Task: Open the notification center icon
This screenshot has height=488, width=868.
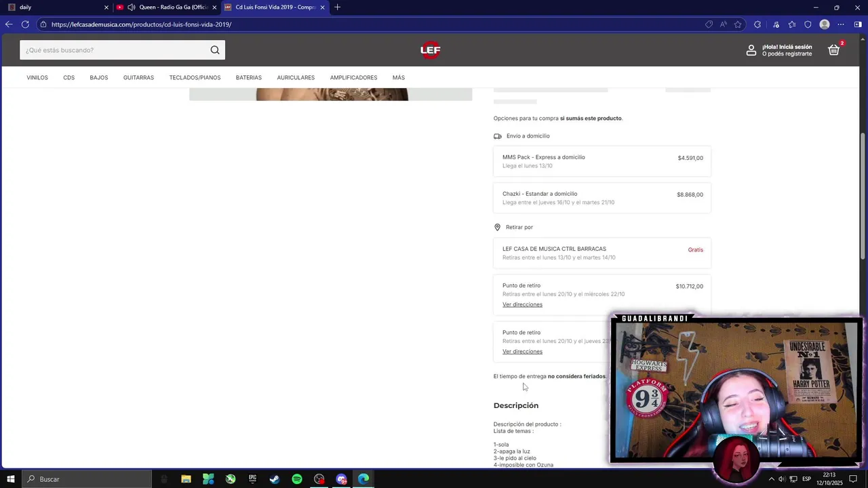Action: click(853, 479)
